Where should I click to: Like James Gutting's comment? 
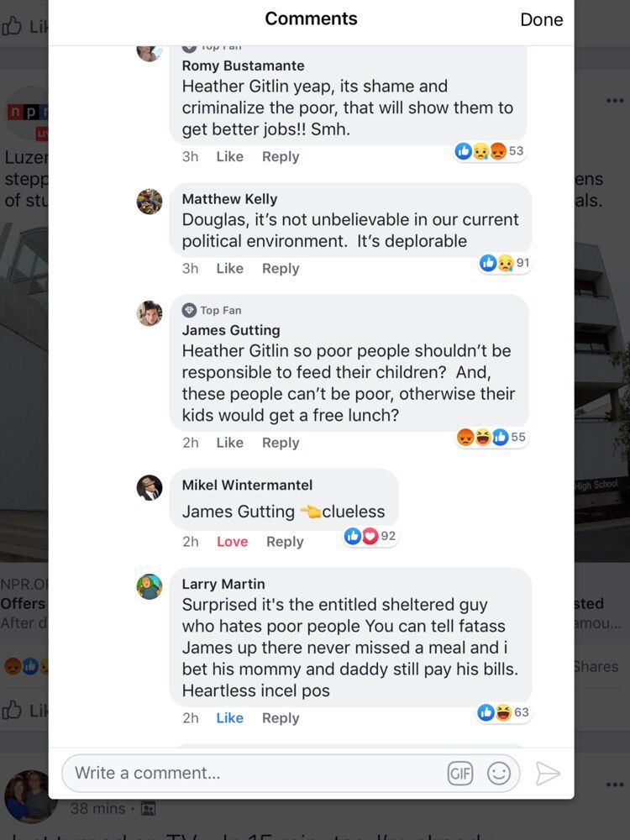coord(229,443)
